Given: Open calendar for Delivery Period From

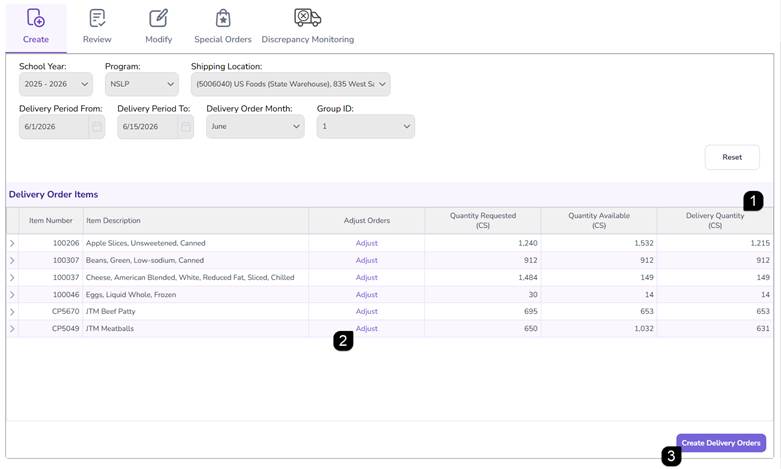Looking at the screenshot, I should [97, 126].
